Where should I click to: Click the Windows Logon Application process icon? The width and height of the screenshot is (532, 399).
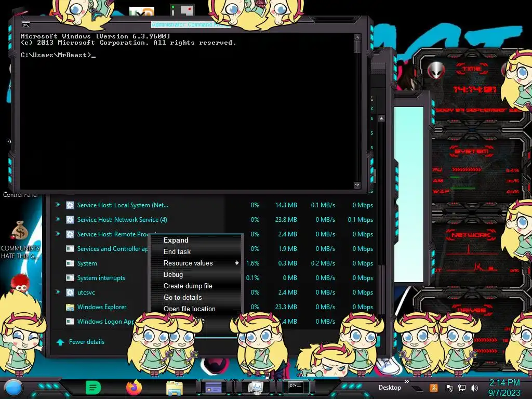70,321
